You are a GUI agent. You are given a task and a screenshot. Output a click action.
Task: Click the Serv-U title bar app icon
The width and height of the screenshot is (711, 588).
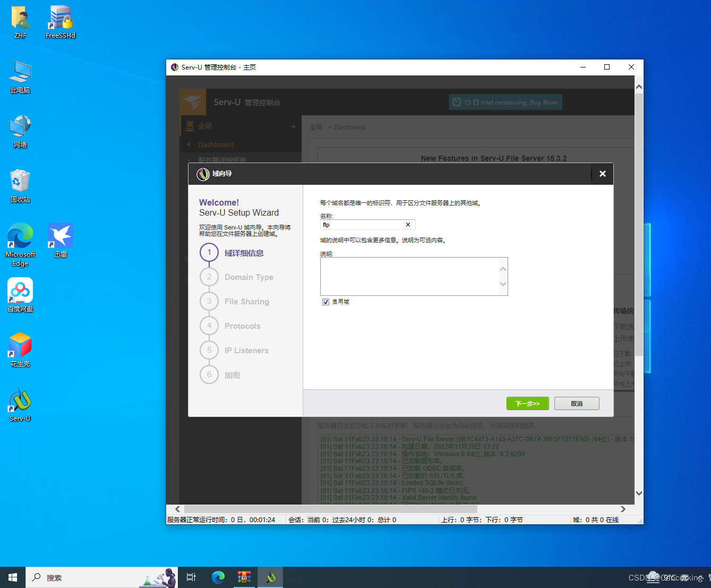[x=175, y=67]
